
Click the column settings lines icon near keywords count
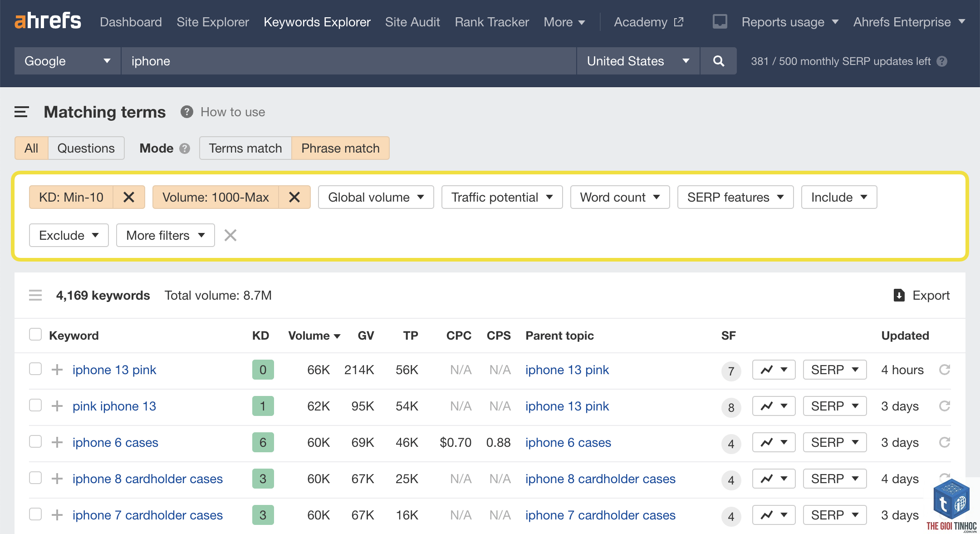click(x=35, y=295)
